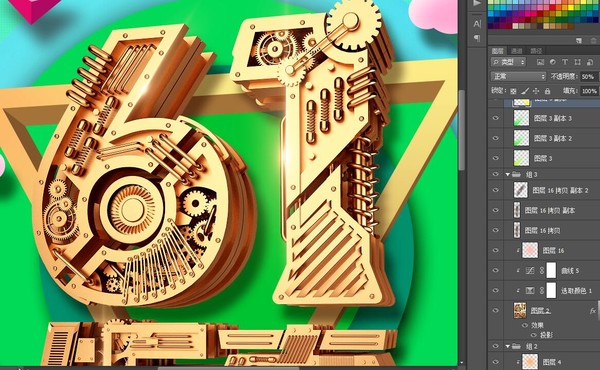The height and width of the screenshot is (370, 600).
Task: Click the lock image pixels brush icon
Action: pos(525,91)
